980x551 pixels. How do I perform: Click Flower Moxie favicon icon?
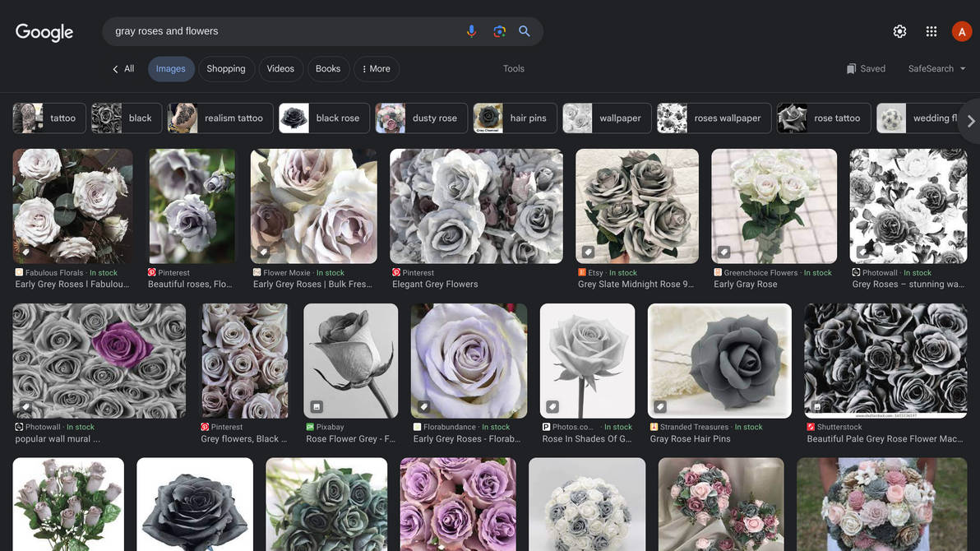[x=257, y=273]
